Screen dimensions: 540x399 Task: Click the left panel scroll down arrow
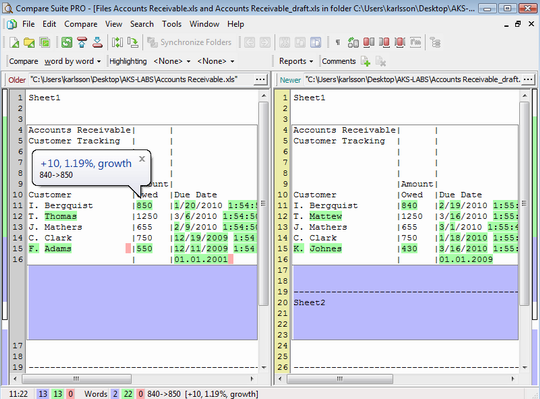point(264,367)
